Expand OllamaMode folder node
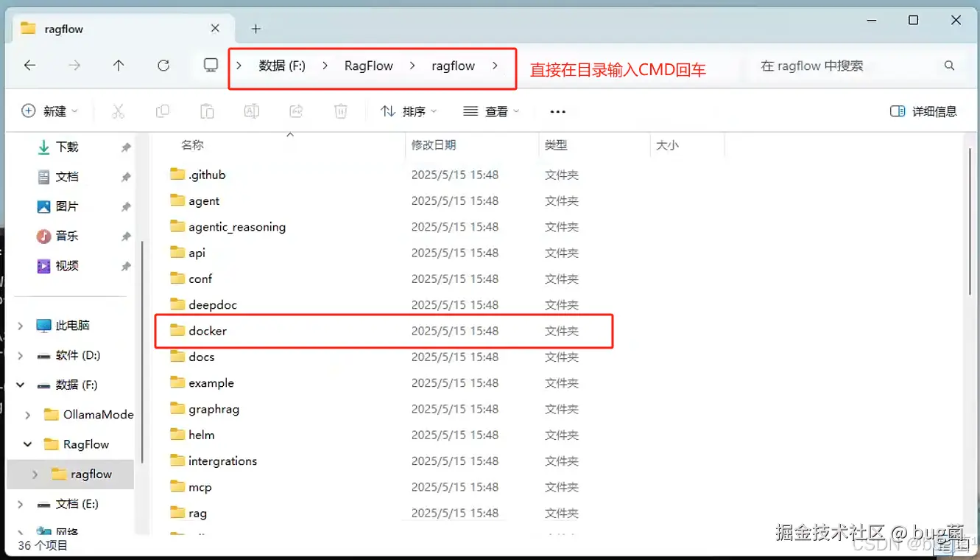 point(28,415)
